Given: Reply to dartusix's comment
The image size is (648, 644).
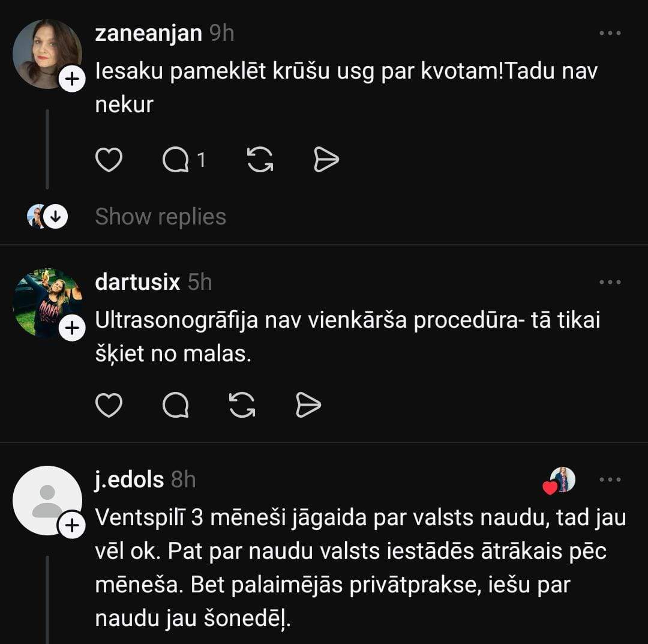Looking at the screenshot, I should click(x=175, y=406).
